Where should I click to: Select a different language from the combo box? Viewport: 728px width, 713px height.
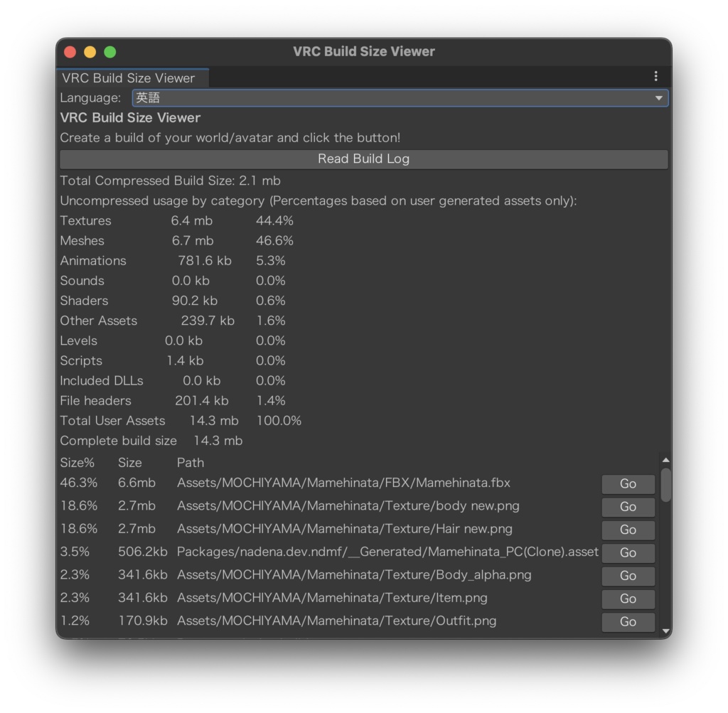point(398,97)
